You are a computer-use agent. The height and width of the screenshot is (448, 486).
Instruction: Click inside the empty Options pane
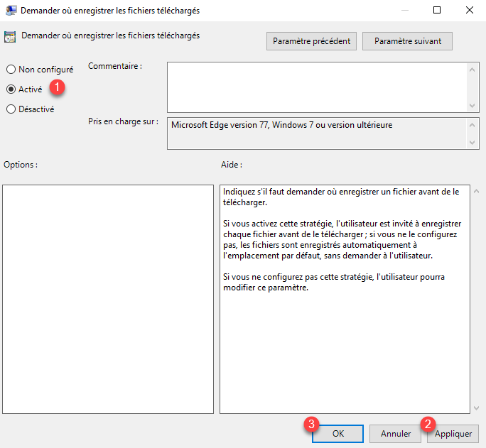[108, 298]
